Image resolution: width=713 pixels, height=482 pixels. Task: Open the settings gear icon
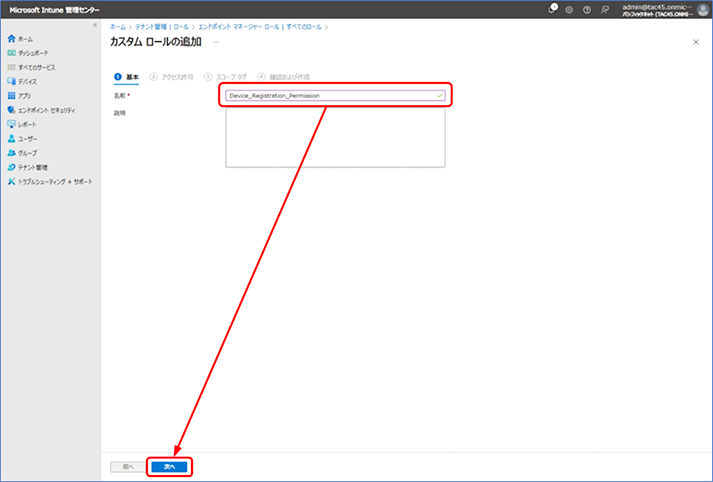pyautogui.click(x=569, y=10)
